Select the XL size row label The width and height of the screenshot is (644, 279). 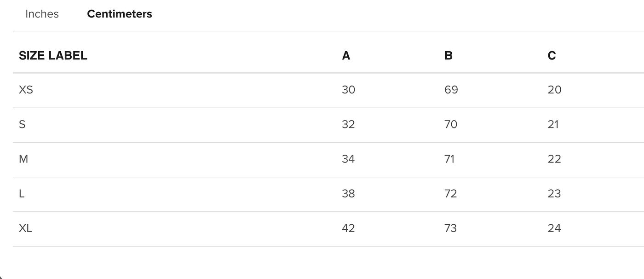(x=25, y=228)
